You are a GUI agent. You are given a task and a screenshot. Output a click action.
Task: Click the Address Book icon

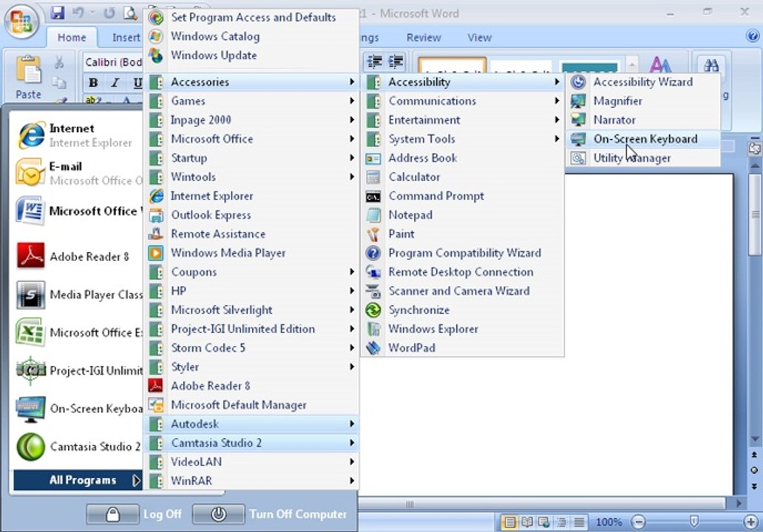point(373,158)
